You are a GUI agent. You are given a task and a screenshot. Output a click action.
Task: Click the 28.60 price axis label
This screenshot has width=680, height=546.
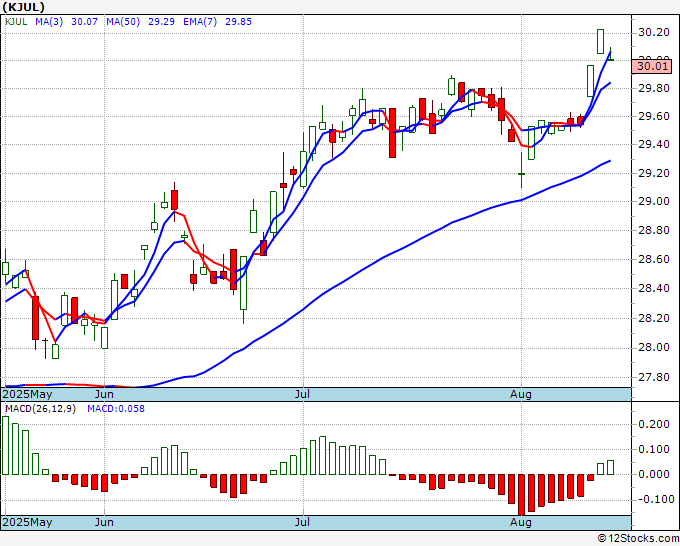pos(654,259)
